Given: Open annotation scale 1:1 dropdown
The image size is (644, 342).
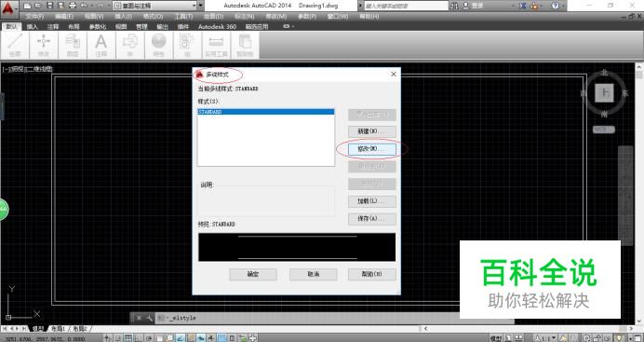Looking at the screenshot, I should (x=546, y=338).
